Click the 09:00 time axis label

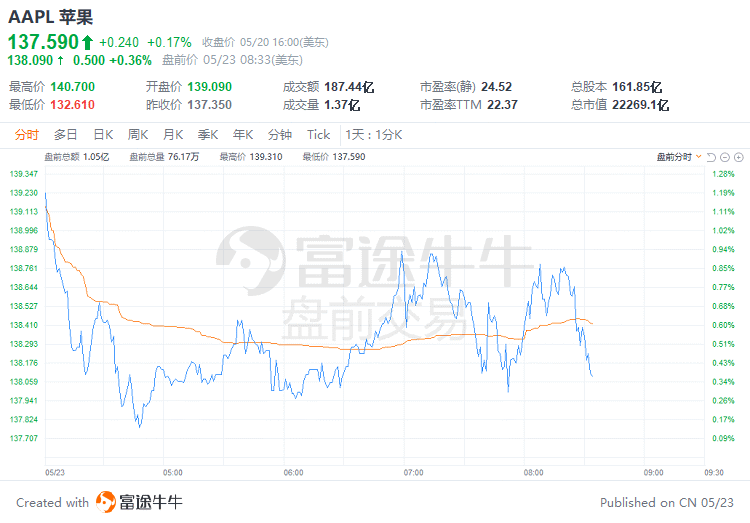coord(653,473)
